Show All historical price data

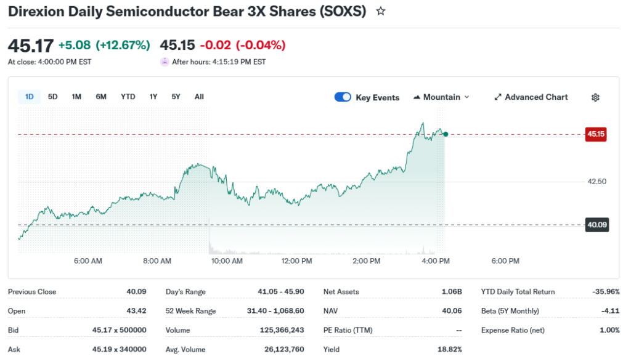[x=199, y=97]
